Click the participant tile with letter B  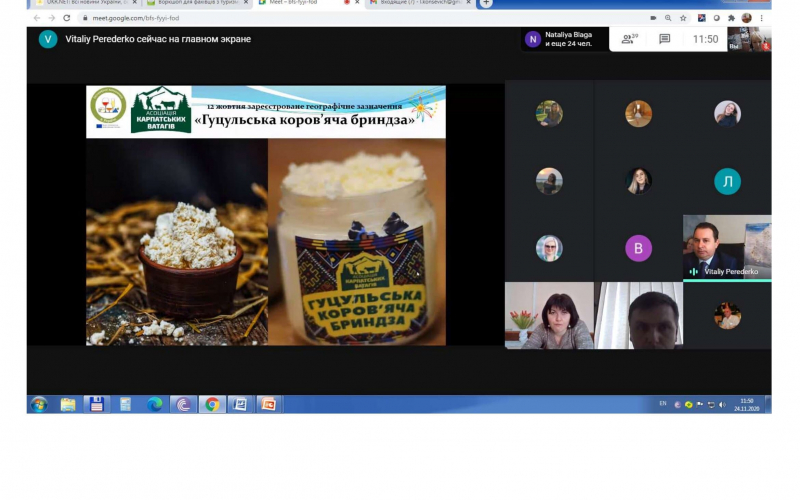point(638,248)
